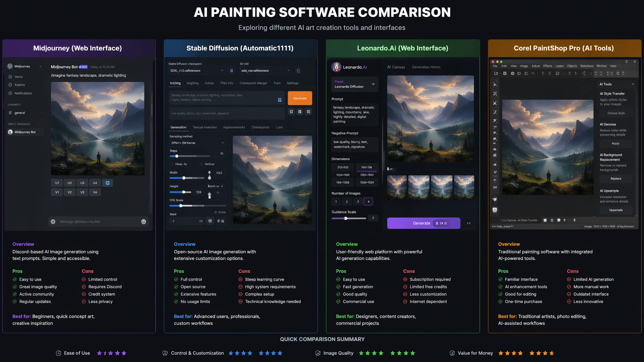The image size is (644, 362).
Task: Switch to the img2img tab
Action: [192, 83]
